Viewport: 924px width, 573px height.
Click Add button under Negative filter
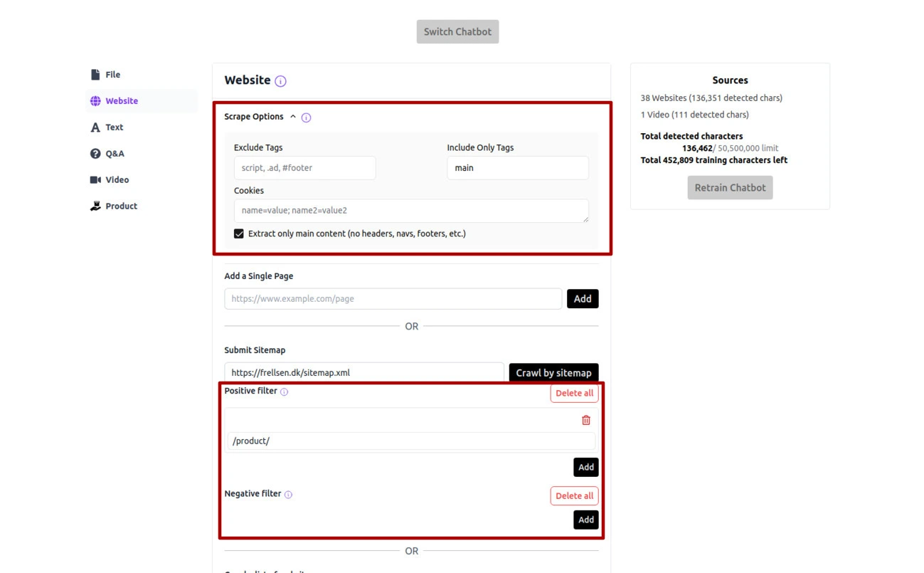tap(585, 520)
